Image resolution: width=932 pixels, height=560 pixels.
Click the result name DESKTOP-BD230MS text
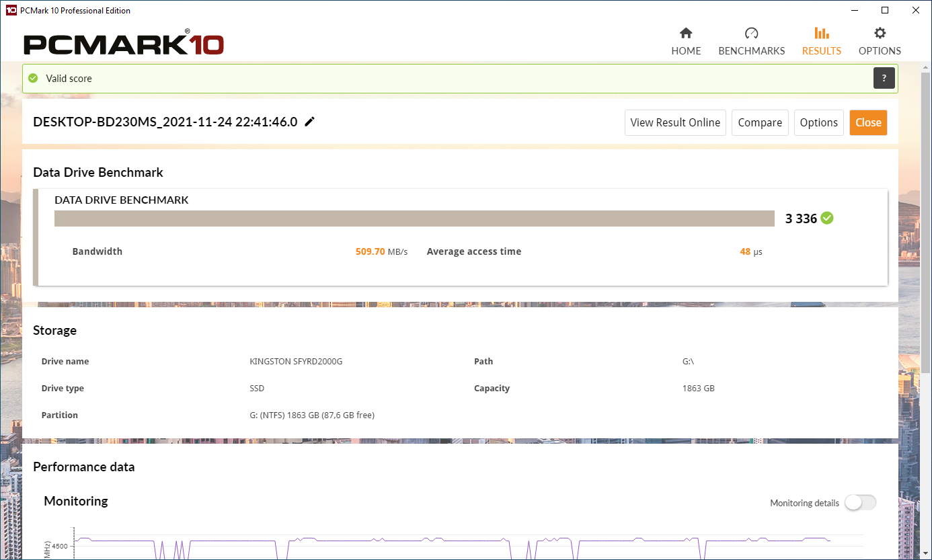(165, 122)
